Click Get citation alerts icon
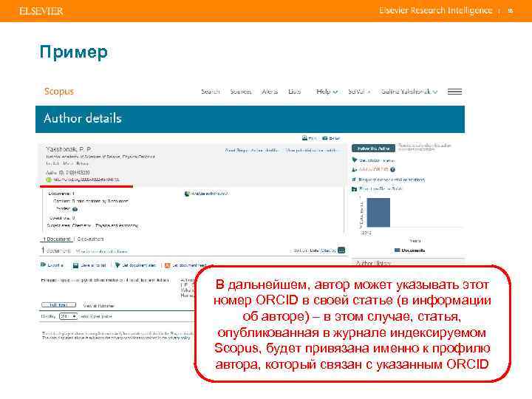 click(355, 160)
